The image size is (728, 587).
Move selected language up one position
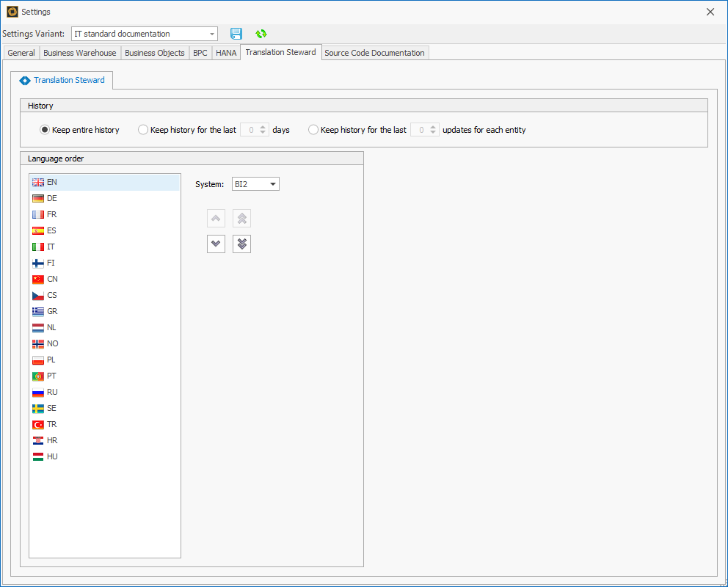216,218
